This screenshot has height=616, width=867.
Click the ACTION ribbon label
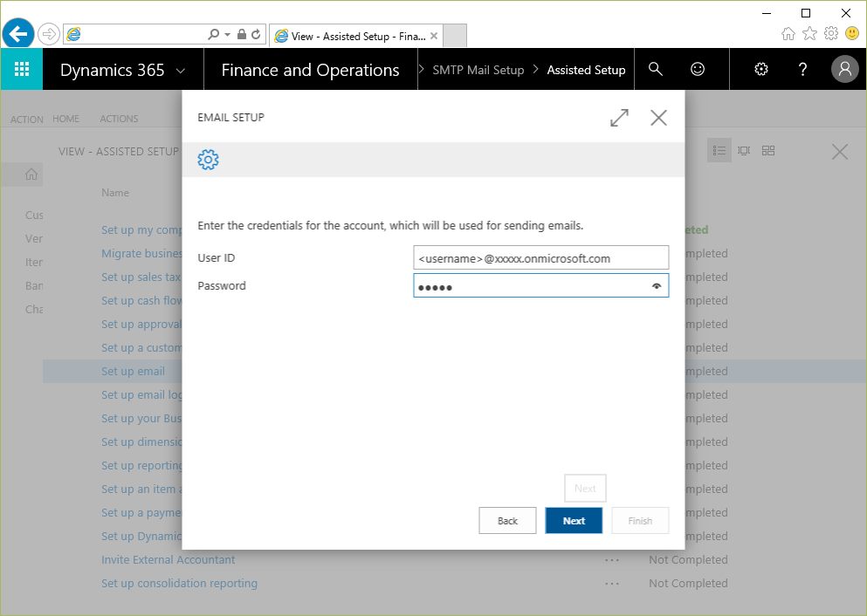tap(26, 120)
